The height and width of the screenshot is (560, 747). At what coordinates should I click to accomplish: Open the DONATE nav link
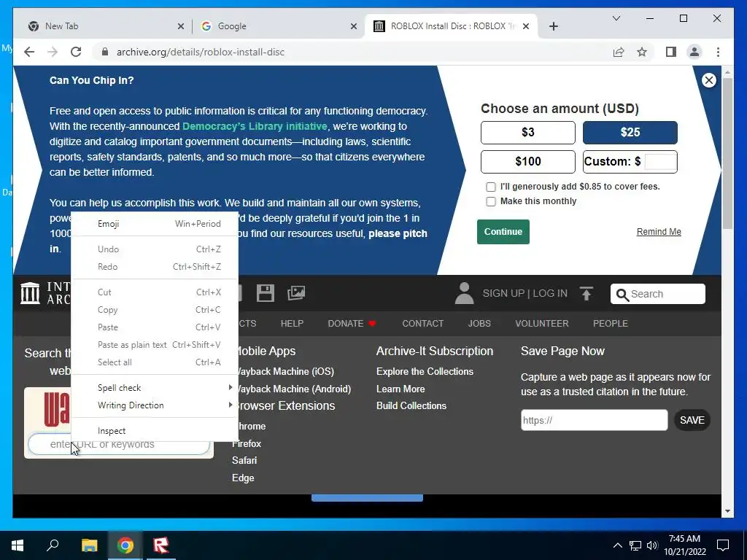(x=352, y=323)
